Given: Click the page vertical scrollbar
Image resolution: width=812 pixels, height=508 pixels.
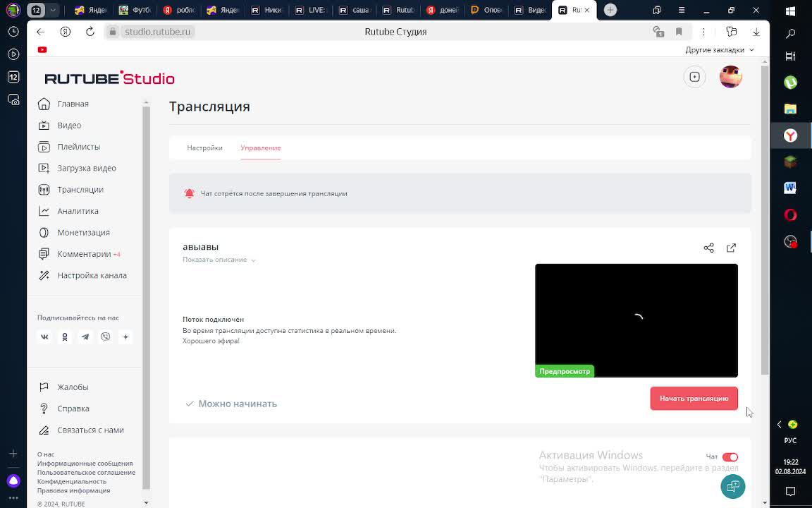Looking at the screenshot, I should coord(764,220).
